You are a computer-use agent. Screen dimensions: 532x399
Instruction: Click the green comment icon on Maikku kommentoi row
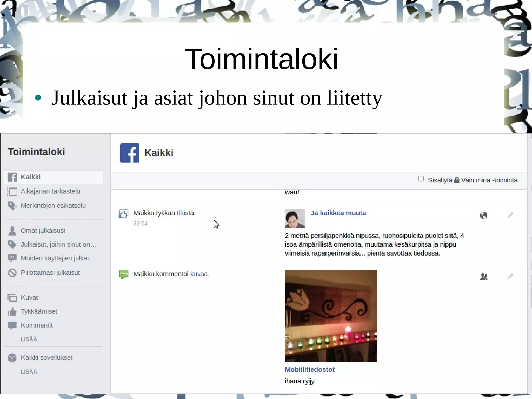124,274
